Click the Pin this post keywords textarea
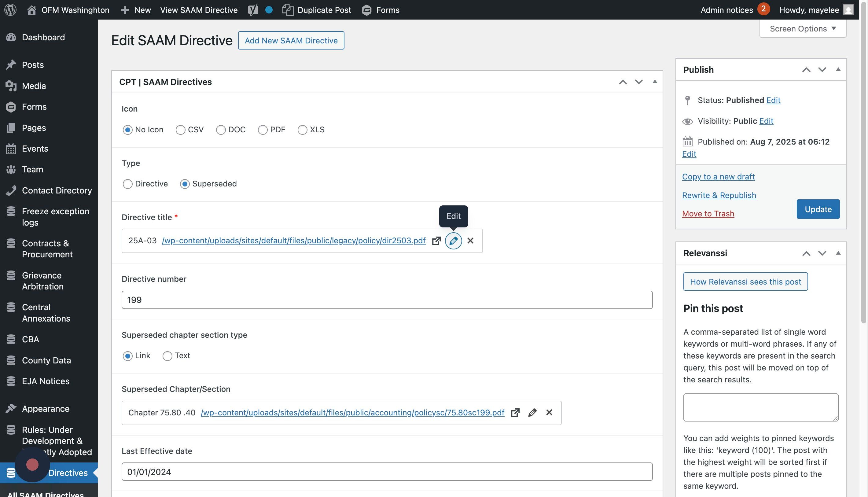The height and width of the screenshot is (497, 868). (760, 407)
